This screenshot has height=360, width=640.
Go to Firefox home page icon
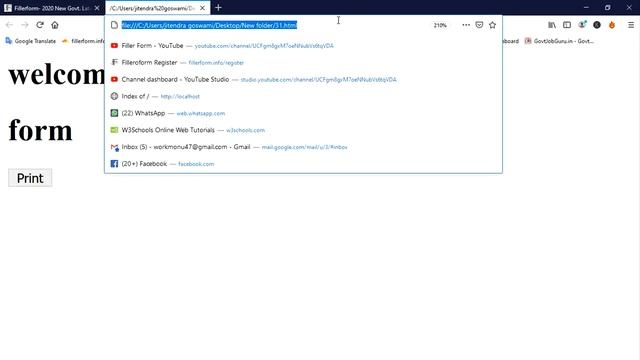tap(55, 25)
